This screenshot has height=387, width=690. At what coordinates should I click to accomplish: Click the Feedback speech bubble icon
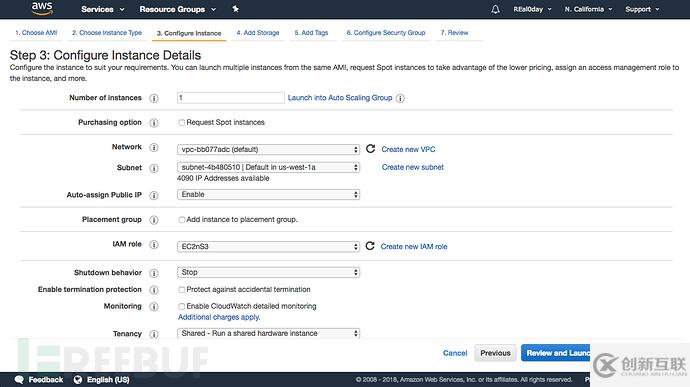click(19, 380)
